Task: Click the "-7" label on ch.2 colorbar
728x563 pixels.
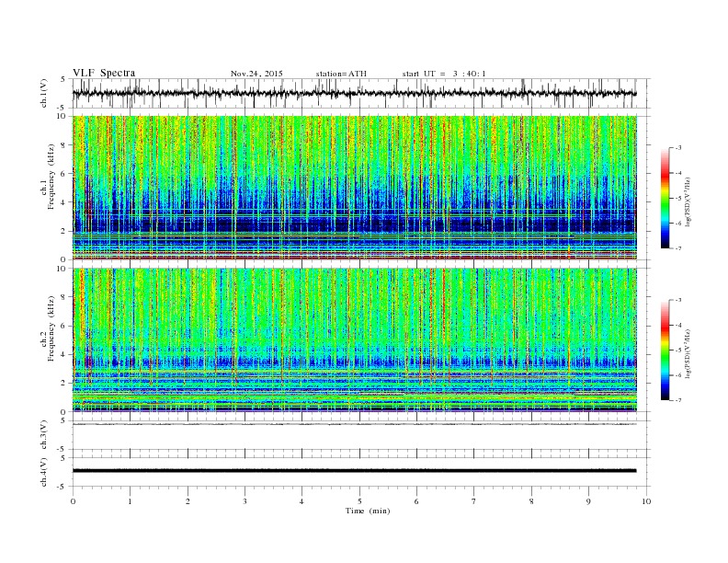Action: [678, 400]
